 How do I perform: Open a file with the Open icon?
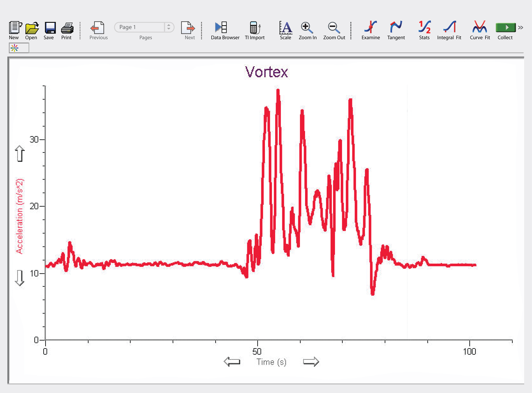(x=32, y=28)
